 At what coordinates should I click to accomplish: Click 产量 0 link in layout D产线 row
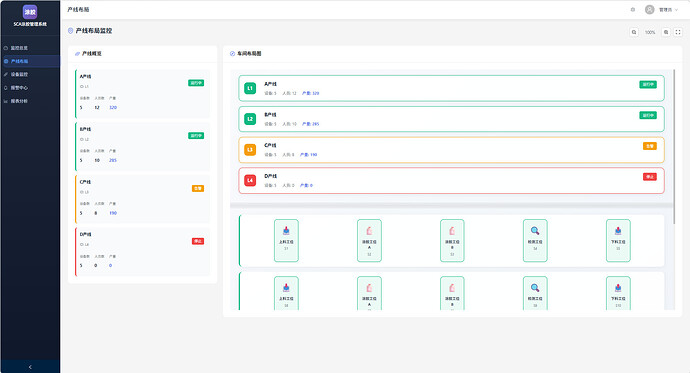coord(306,186)
